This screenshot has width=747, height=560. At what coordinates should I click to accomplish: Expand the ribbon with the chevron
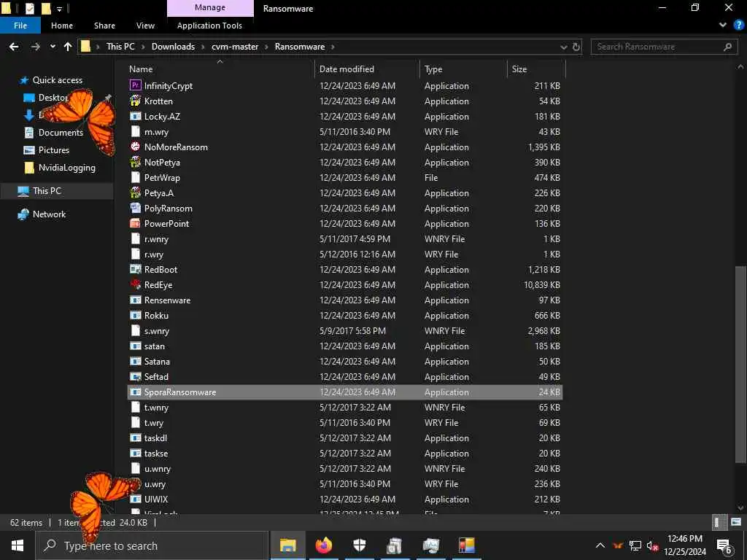pyautogui.click(x=723, y=26)
